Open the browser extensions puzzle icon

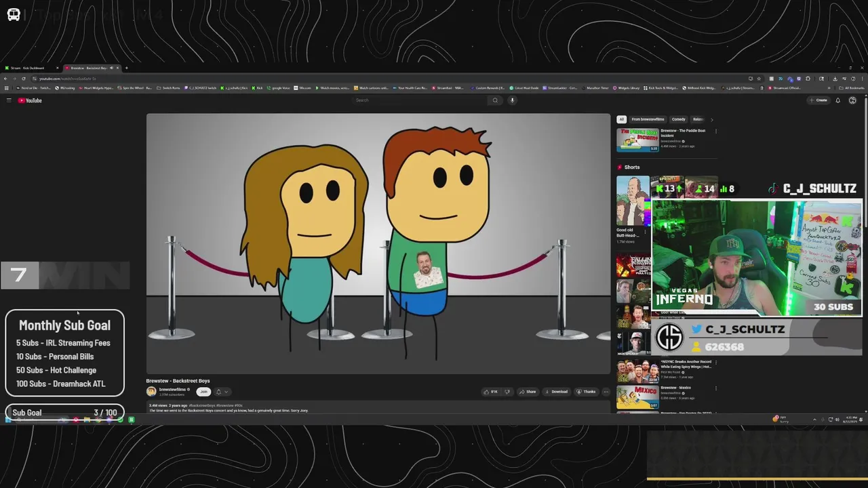point(808,79)
